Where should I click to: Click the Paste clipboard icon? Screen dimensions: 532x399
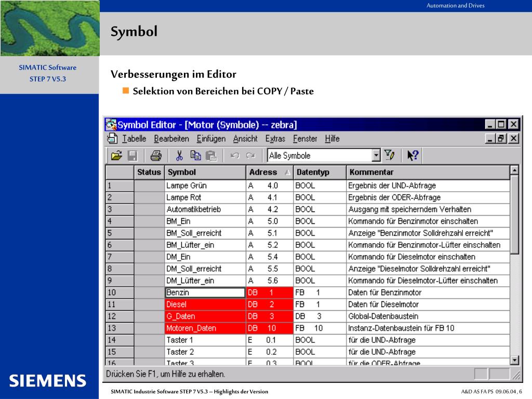[x=211, y=156]
